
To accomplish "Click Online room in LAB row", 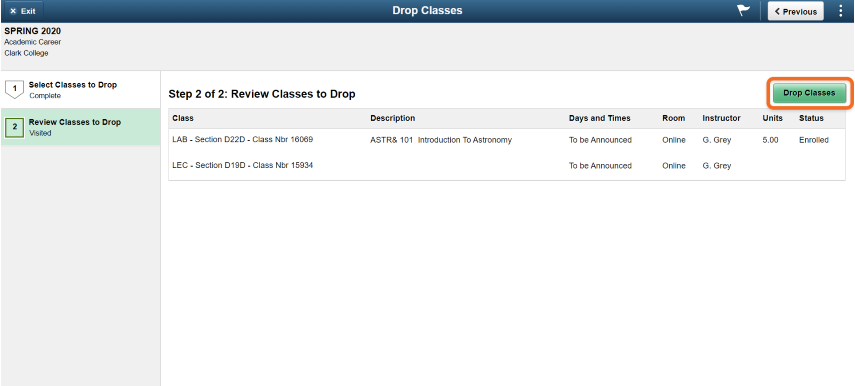I will (x=673, y=140).
